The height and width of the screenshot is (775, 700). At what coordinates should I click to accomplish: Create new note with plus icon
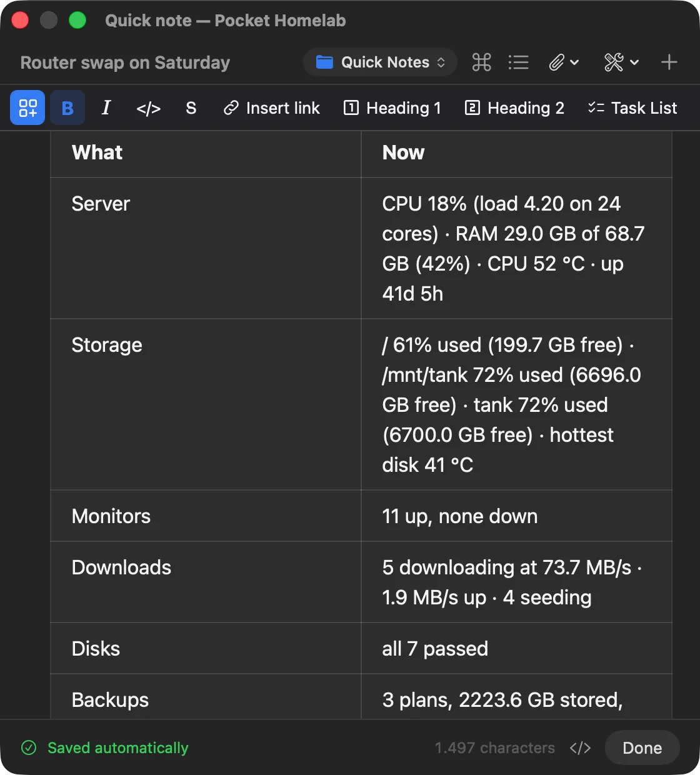(x=669, y=62)
